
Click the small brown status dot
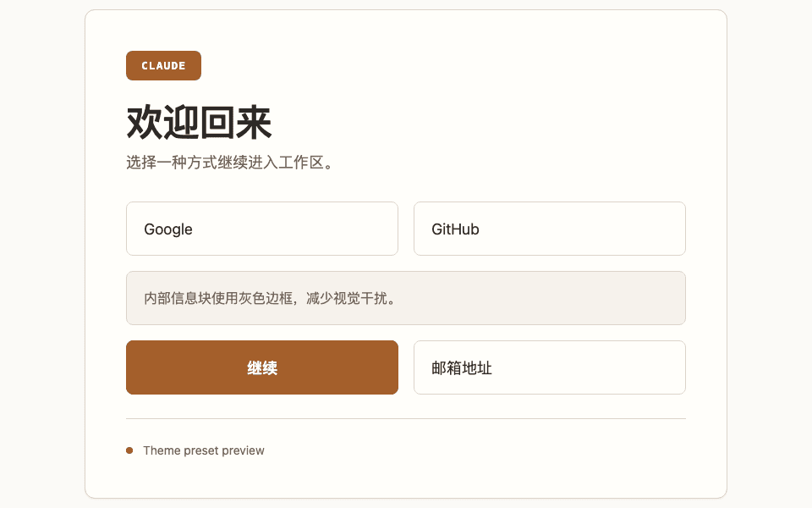point(129,450)
